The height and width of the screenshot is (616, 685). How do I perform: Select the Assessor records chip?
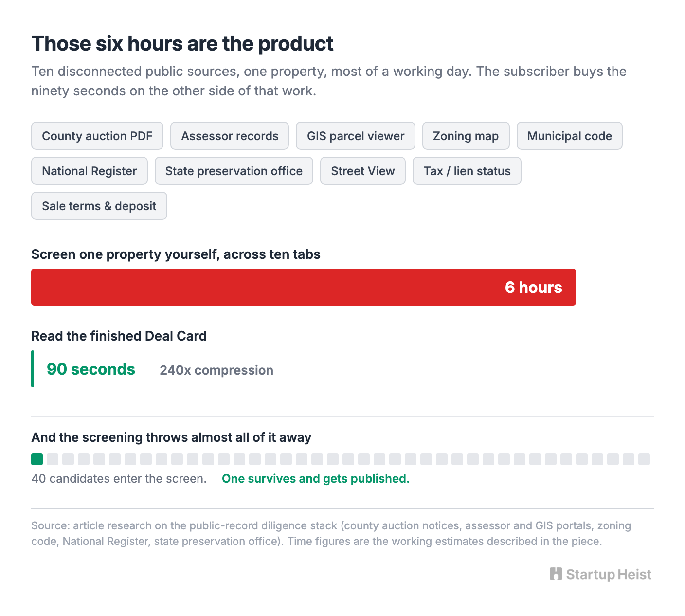tap(230, 136)
